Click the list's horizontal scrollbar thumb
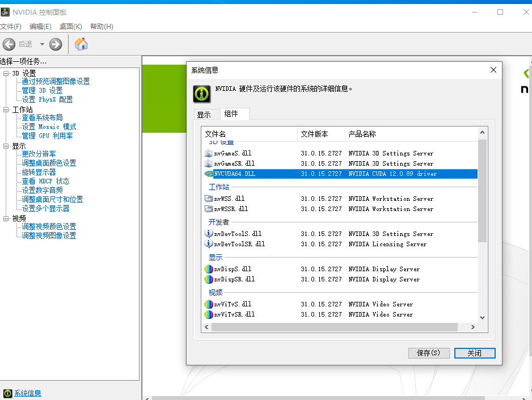Viewport: 532px width, 400px height. click(335, 327)
